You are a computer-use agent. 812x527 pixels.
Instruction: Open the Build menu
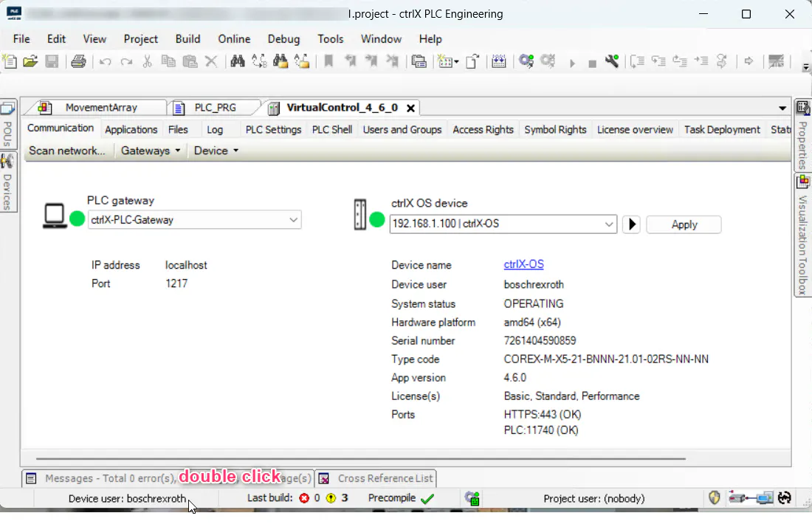187,39
